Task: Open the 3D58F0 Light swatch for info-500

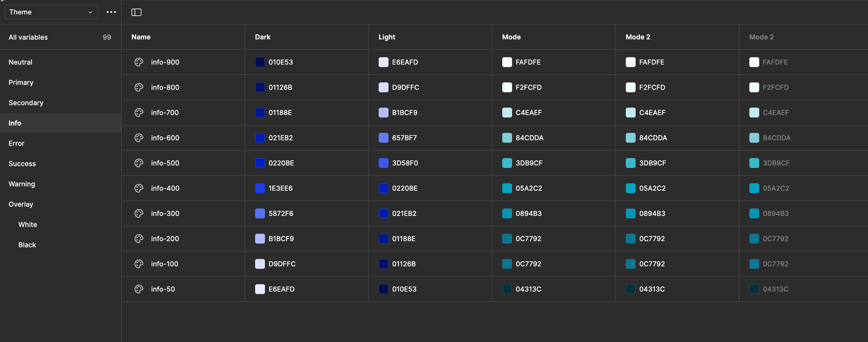Action: pos(384,163)
